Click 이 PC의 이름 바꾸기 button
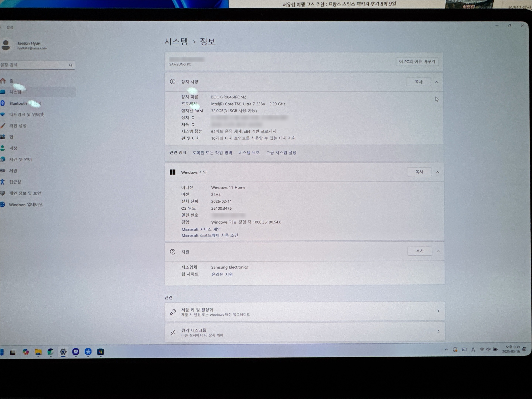Viewport: 532px width, 399px height. pos(417,62)
